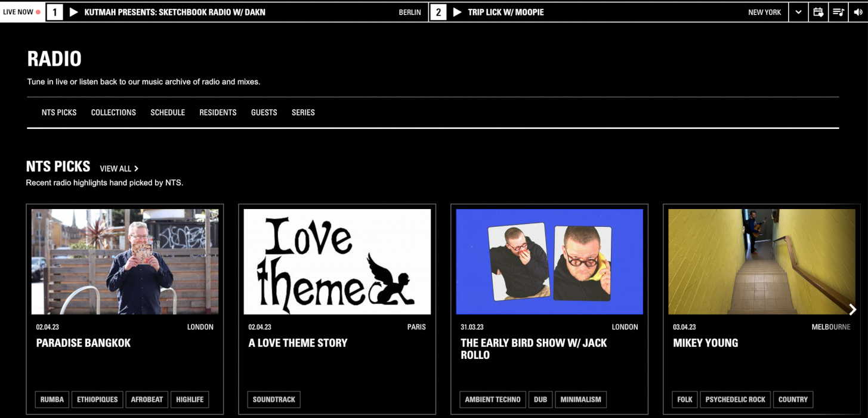The image size is (868, 418).
Task: Open the tracklist playlist icon
Action: pos(838,12)
